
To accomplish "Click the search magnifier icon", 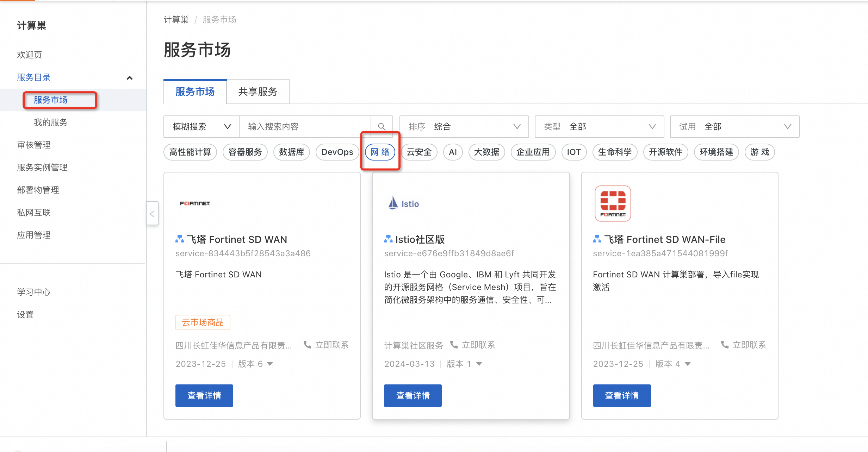I will (x=382, y=127).
